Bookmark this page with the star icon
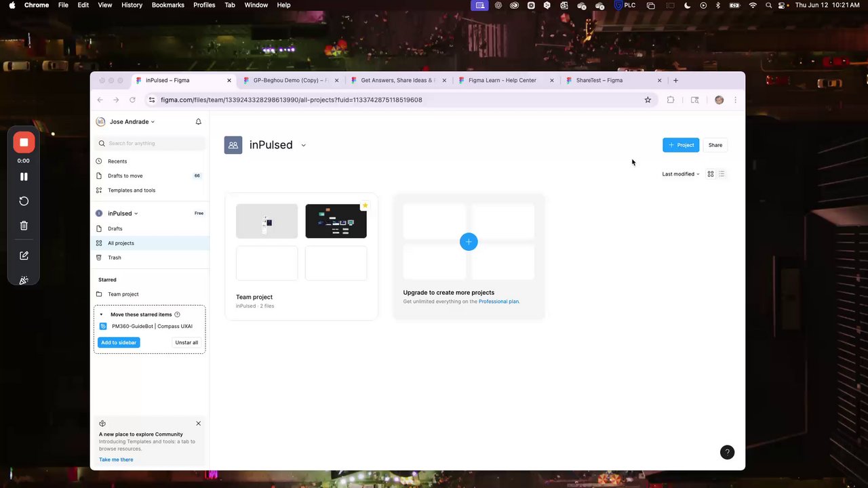The height and width of the screenshot is (488, 868). [648, 100]
